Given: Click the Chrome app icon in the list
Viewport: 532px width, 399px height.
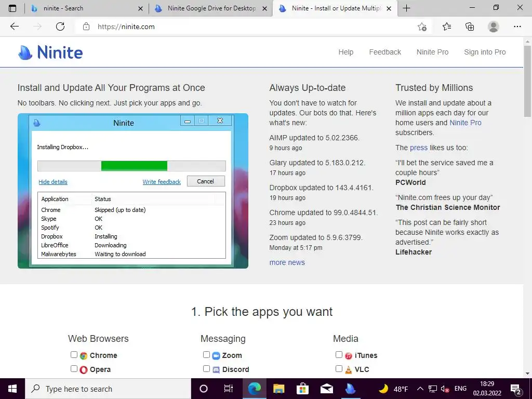Looking at the screenshot, I should point(84,355).
